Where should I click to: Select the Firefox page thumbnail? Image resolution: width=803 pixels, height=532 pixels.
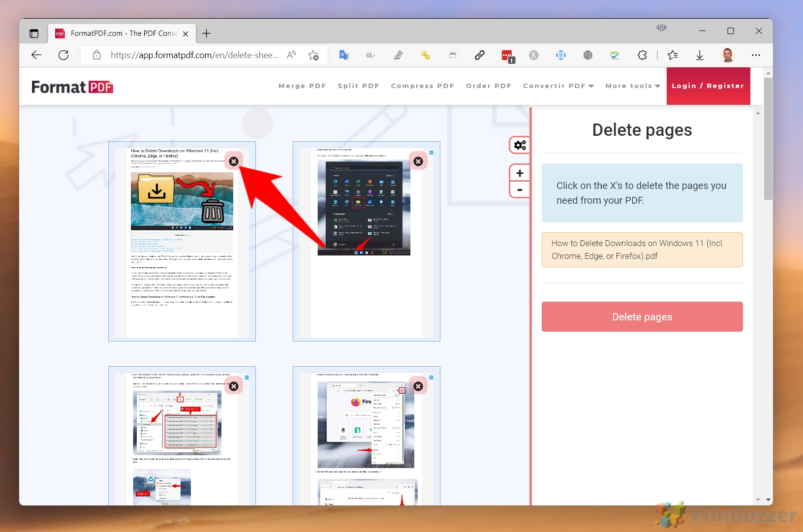[x=367, y=436]
